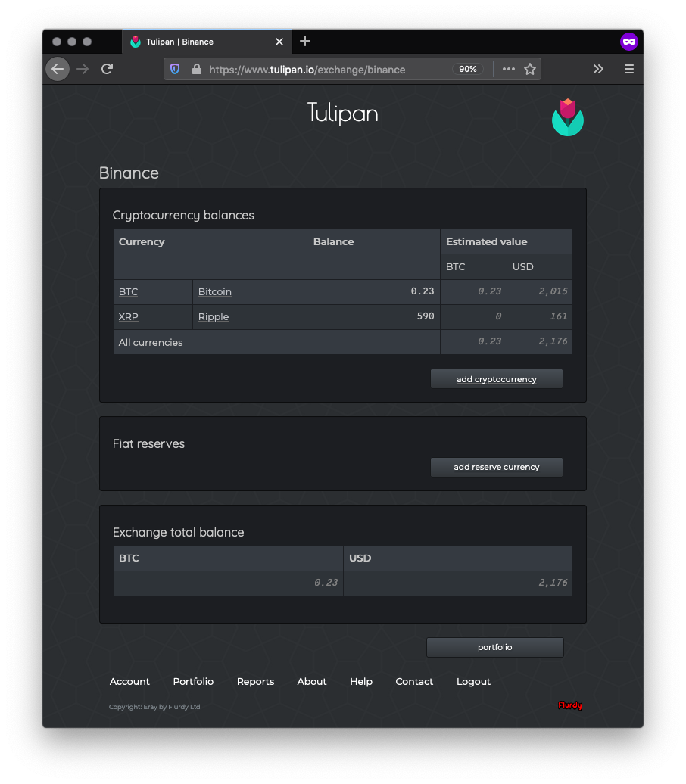The width and height of the screenshot is (686, 784).
Task: Open About in footer menu
Action: pos(312,682)
